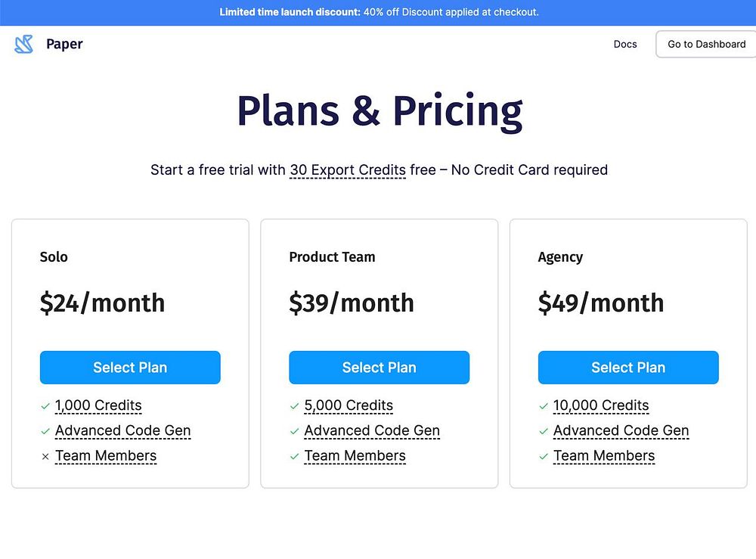Open the Docs link in header

coord(625,44)
